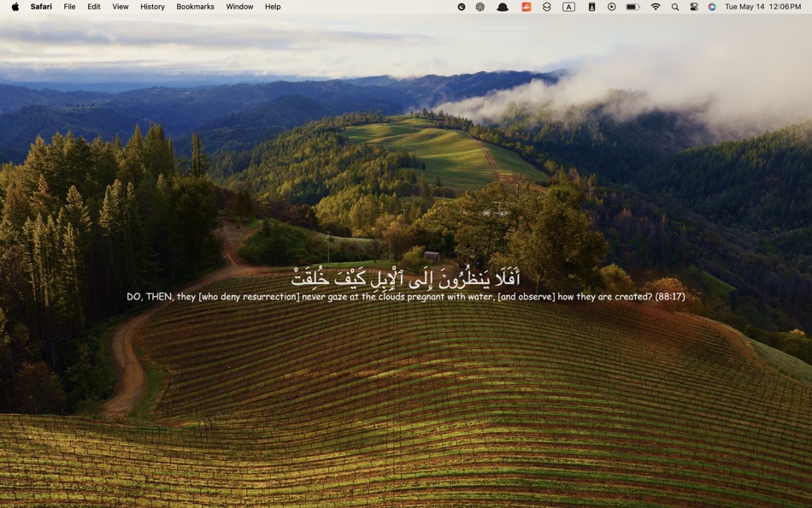Click the date and time 'Tue May 14 12:06 PM'

[762, 7]
